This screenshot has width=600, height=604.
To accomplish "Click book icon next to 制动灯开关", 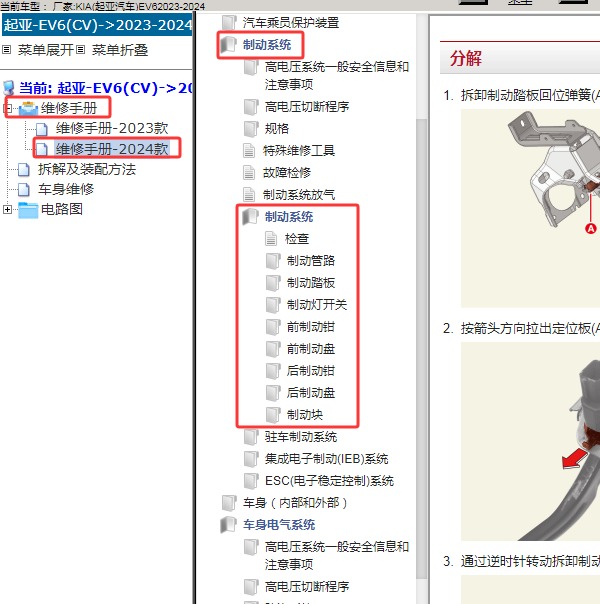I will pos(273,305).
